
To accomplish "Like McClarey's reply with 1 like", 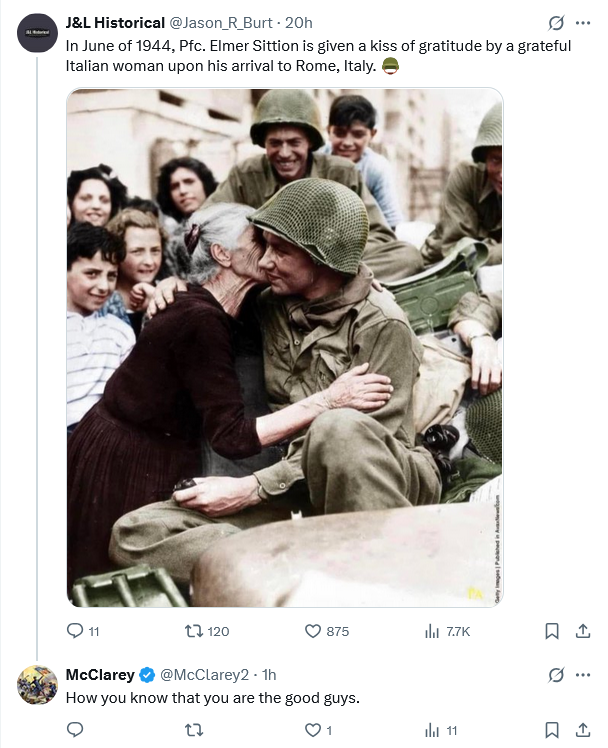I will point(312,730).
